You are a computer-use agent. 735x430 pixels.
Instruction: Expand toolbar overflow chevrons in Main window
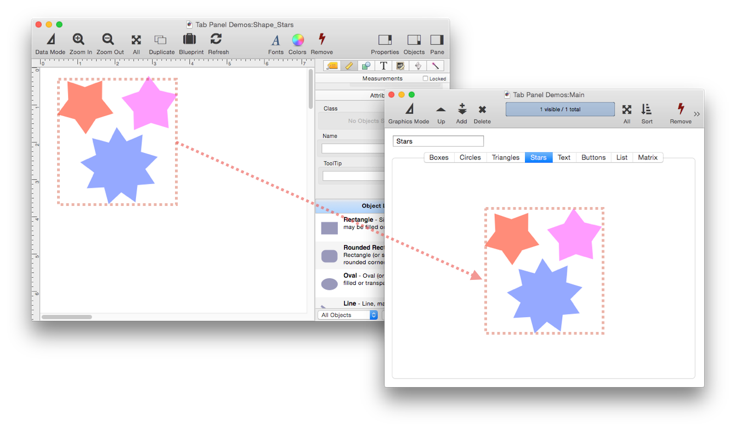[x=697, y=114]
